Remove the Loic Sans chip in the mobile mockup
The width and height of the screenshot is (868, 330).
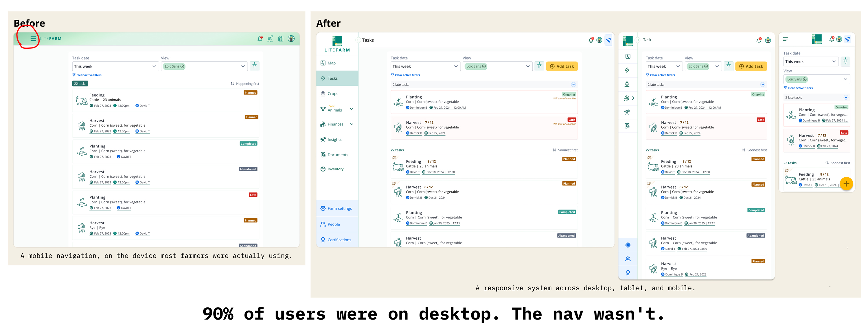point(805,79)
